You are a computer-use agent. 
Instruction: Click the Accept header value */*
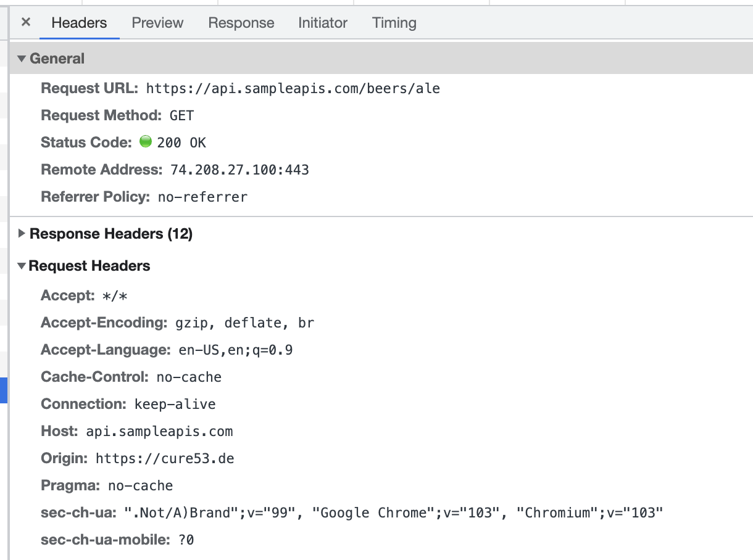pyautogui.click(x=115, y=295)
